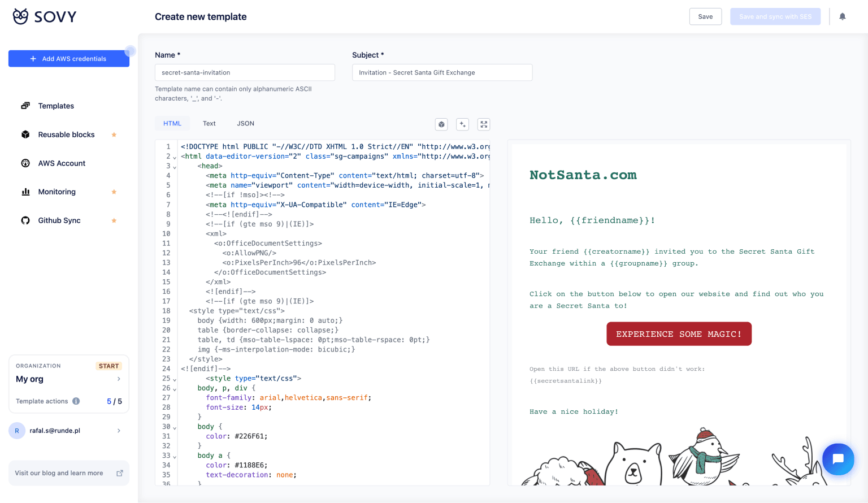Click the Github Sync icon in sidebar
Image resolution: width=868 pixels, height=503 pixels.
pyautogui.click(x=25, y=220)
